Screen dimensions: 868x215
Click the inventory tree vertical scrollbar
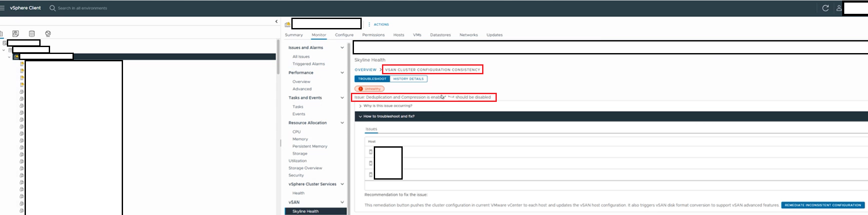tap(278, 57)
